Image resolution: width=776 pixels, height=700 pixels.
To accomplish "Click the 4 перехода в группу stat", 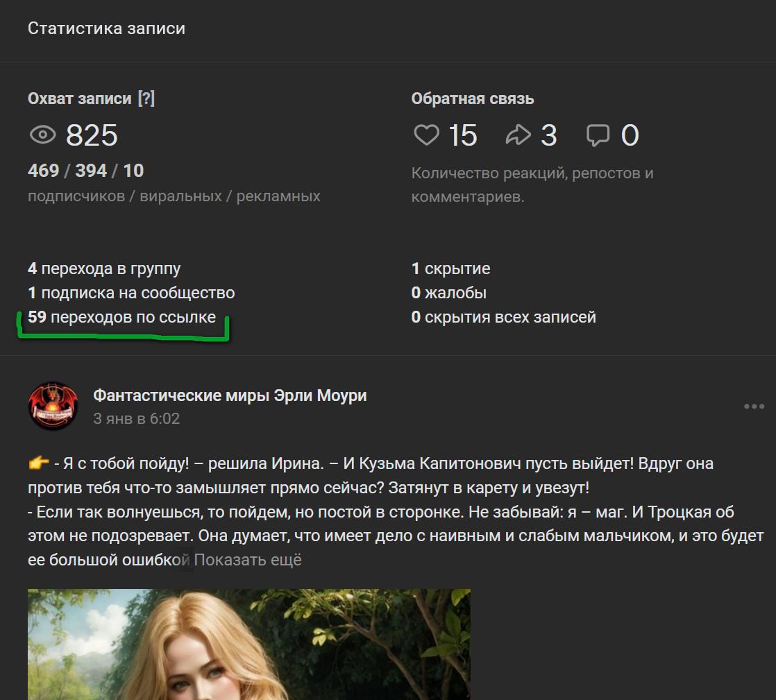I will [104, 268].
